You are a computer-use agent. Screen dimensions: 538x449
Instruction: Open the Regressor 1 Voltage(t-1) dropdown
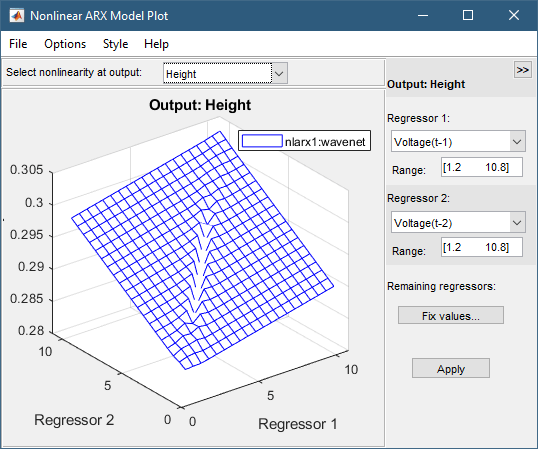pyautogui.click(x=458, y=141)
